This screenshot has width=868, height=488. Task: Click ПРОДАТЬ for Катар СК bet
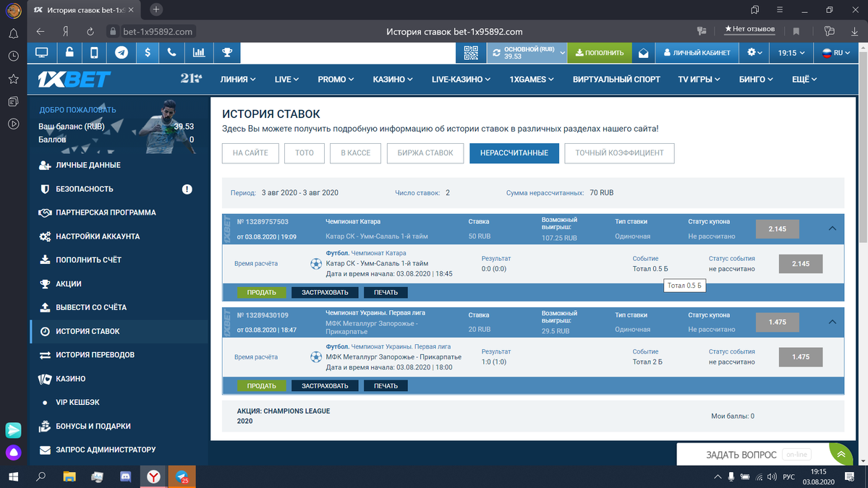261,293
